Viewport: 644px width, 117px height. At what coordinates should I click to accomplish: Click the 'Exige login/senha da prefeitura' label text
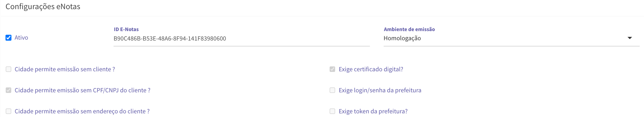[x=380, y=90]
